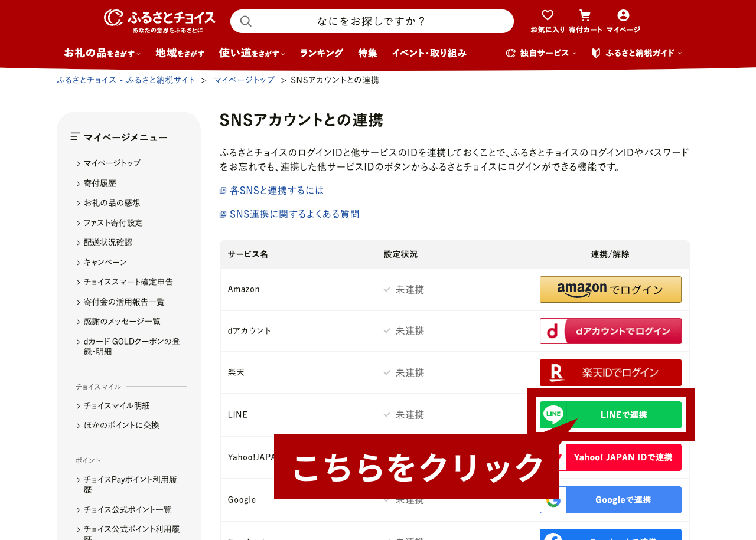Open チョイスマイル明細 in sidebar

[x=116, y=405]
